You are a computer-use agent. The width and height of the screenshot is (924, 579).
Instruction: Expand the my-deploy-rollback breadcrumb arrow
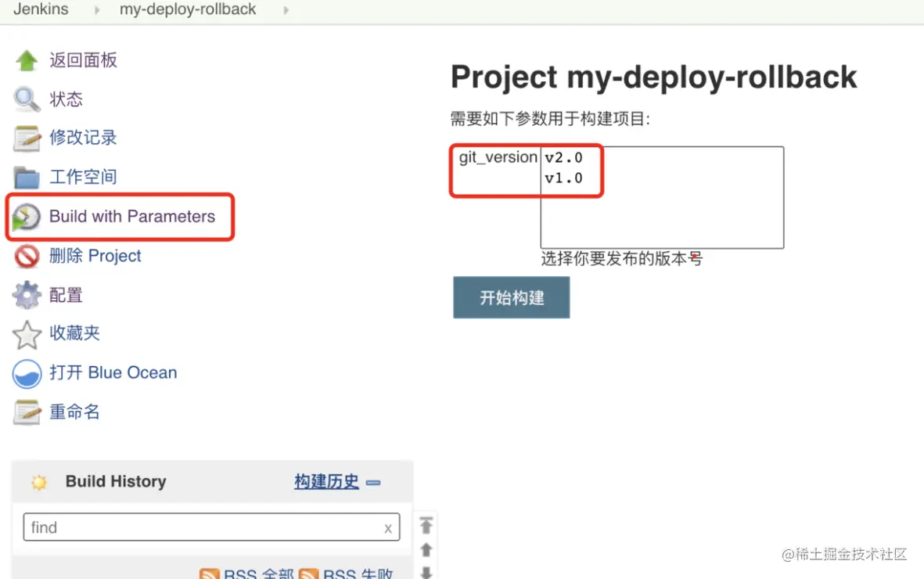(286, 10)
